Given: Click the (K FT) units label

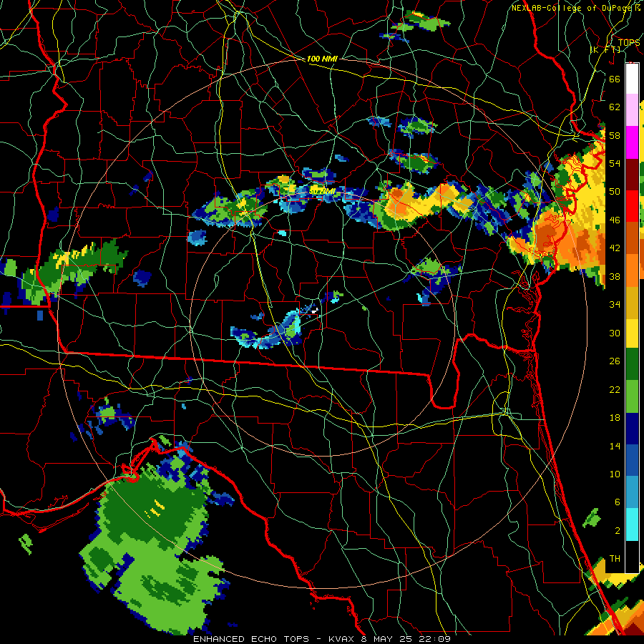Looking at the screenshot, I should pyautogui.click(x=605, y=49).
